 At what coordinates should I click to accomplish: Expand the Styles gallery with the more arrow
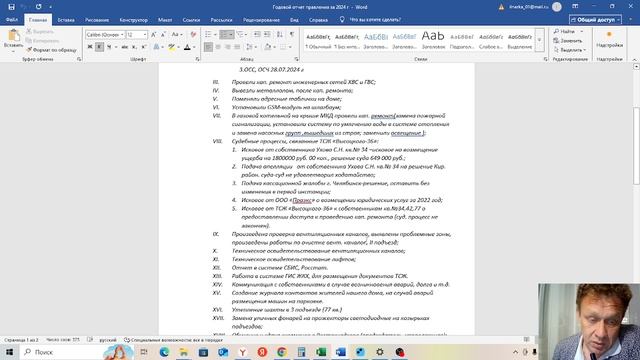pyautogui.click(x=539, y=40)
